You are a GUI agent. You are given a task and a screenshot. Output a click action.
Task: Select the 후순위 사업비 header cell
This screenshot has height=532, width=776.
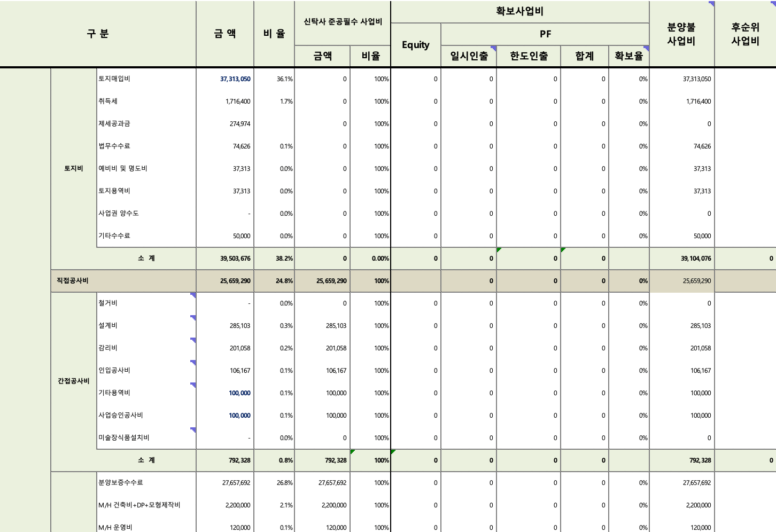pyautogui.click(x=745, y=34)
